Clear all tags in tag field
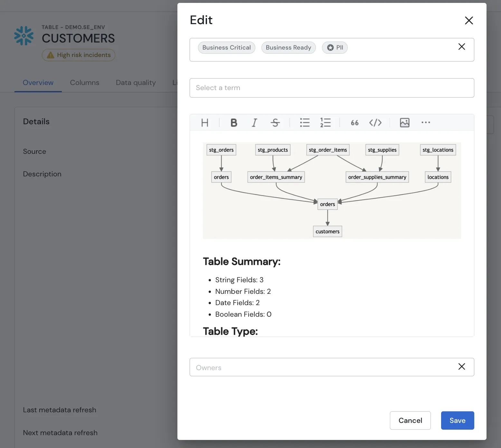 point(462,47)
